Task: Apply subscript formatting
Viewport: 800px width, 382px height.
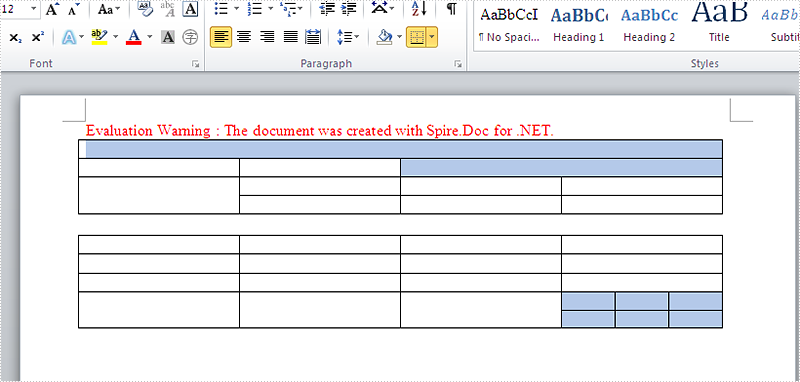Action: (x=16, y=37)
